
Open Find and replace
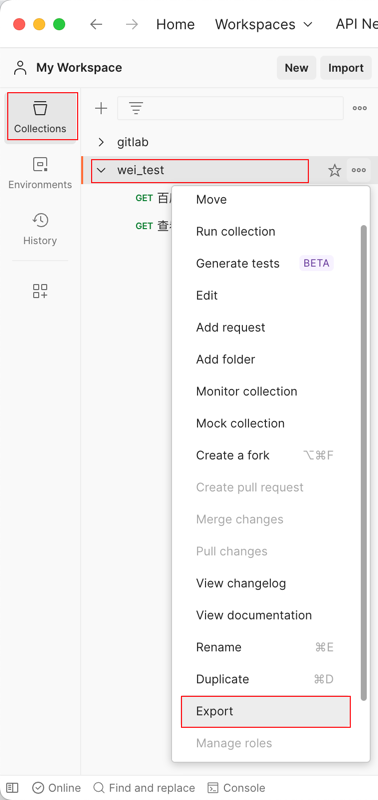[x=144, y=788]
